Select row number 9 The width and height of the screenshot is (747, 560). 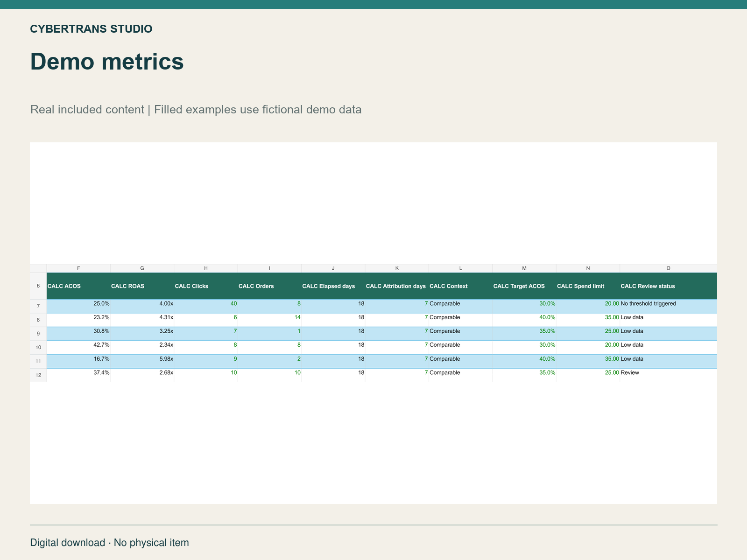pos(38,334)
